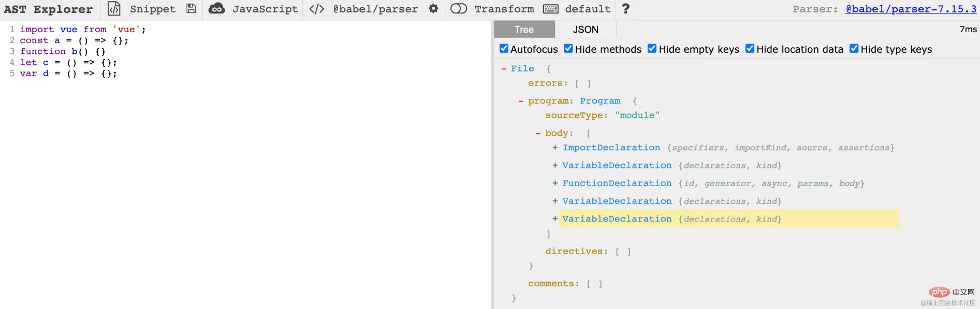
Task: Click the code brackets icon beside @babel/parser
Action: click(x=316, y=9)
